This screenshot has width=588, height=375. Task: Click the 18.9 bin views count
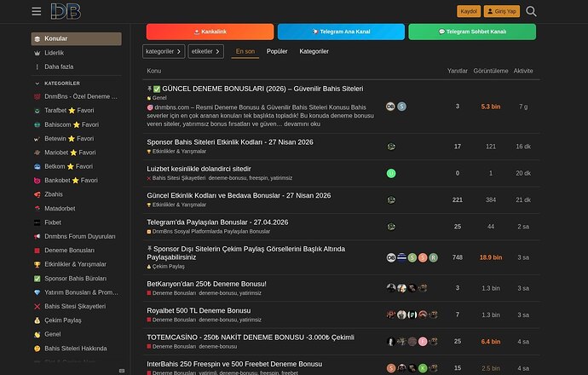[x=491, y=257]
